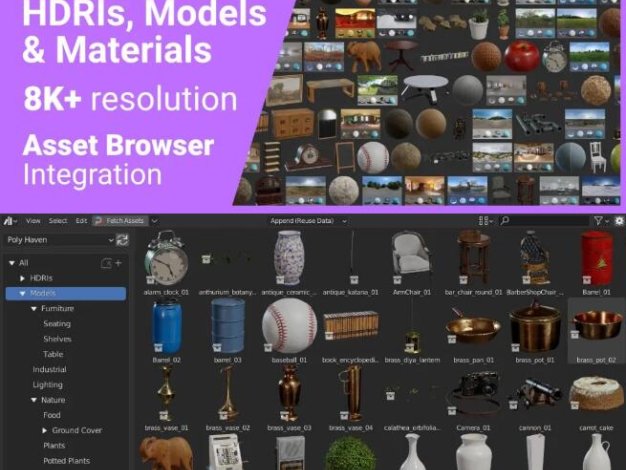Select the round green shrub asset thumbnail
This screenshot has width=626, height=470.
[x=351, y=453]
